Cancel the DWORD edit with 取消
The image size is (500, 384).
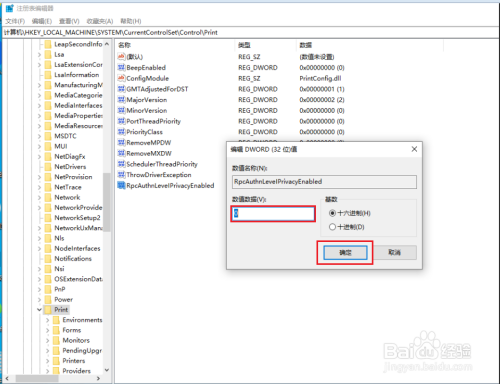coord(395,252)
